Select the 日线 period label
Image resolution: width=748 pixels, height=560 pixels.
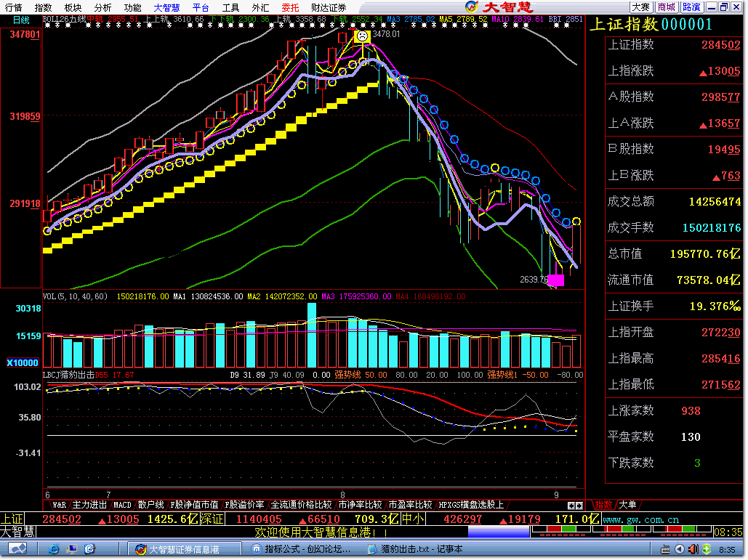pyautogui.click(x=21, y=20)
